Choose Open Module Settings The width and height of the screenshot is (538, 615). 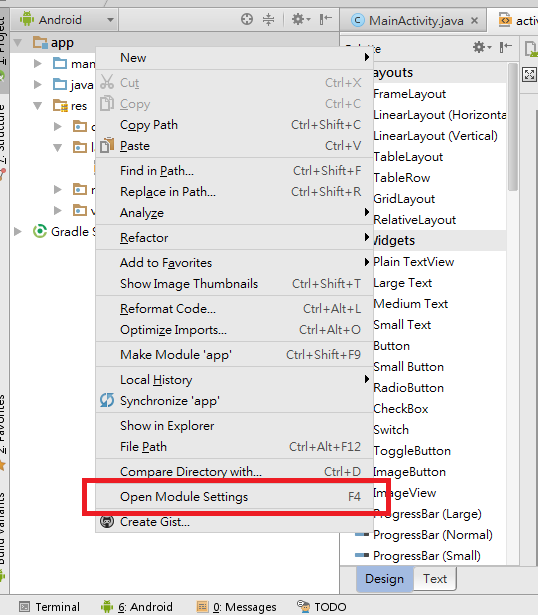(234, 497)
